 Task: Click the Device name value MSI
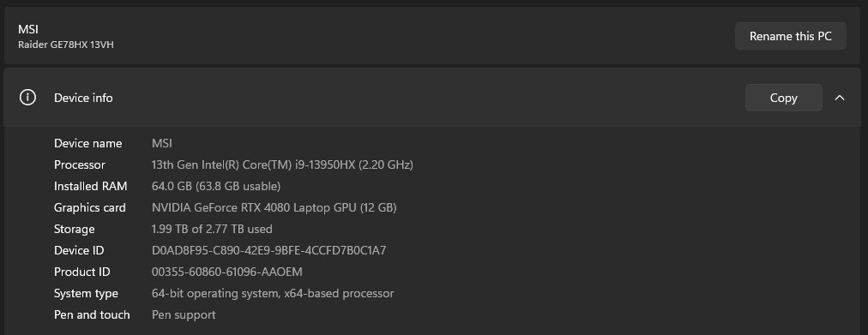(161, 143)
